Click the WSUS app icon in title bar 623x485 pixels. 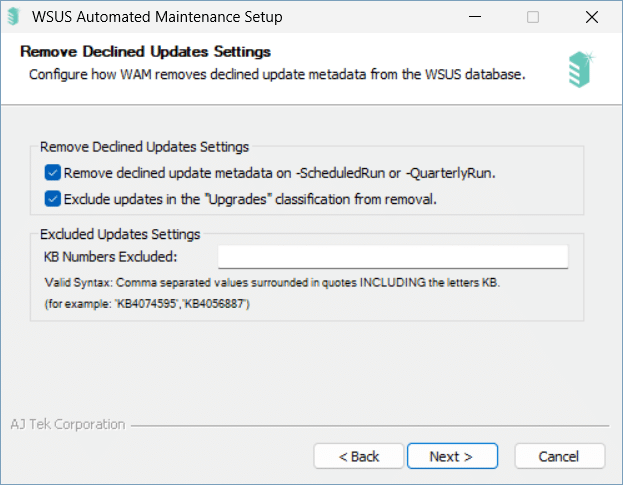coord(14,17)
